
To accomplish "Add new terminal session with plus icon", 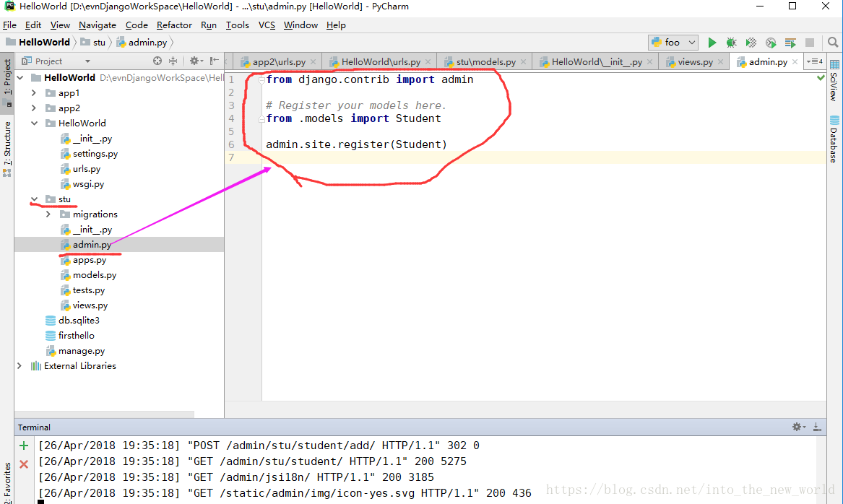I will point(24,446).
